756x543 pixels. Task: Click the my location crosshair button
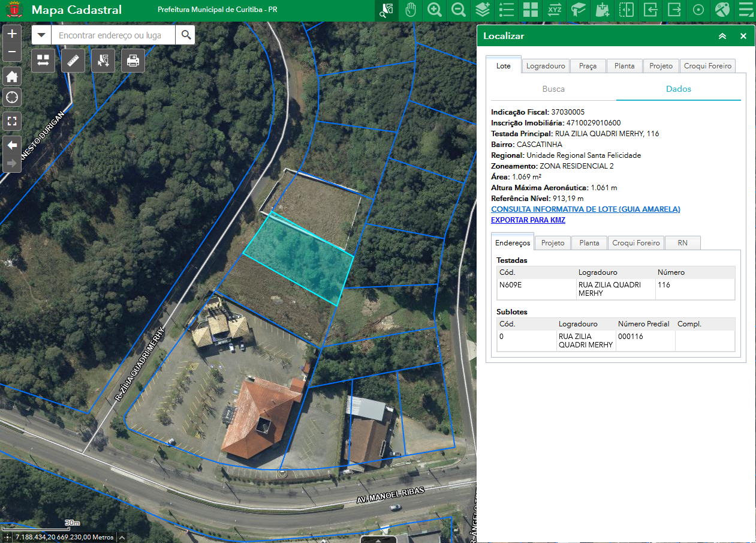pyautogui.click(x=12, y=97)
